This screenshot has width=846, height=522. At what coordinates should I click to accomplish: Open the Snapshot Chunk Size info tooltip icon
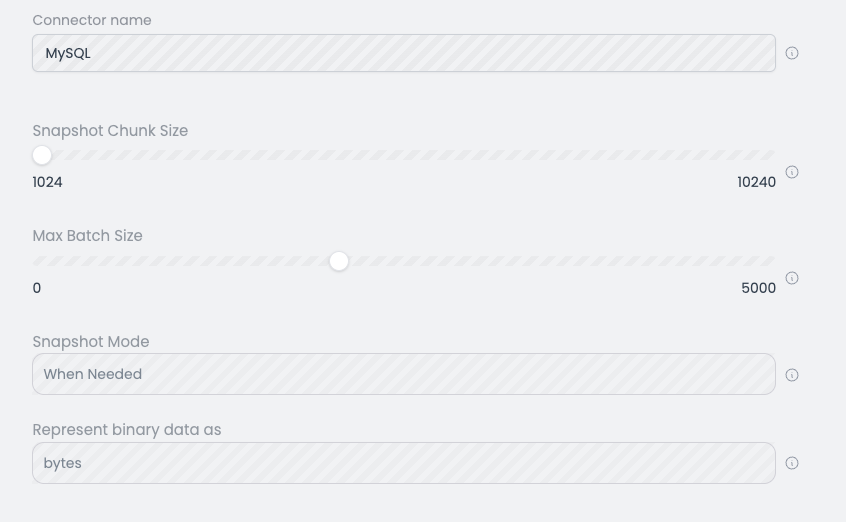coord(792,172)
